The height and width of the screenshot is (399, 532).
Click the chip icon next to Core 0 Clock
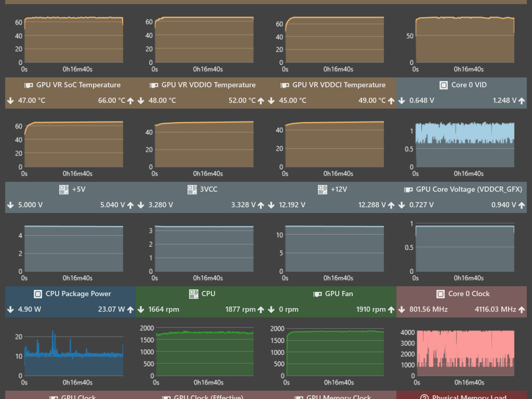pyautogui.click(x=440, y=294)
